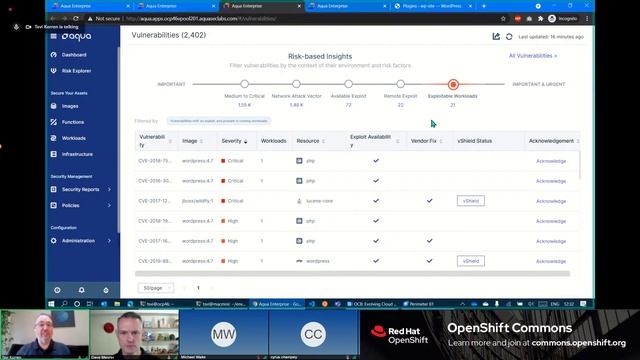The image size is (640, 360).
Task: Select the Medium to Critical risk filter
Action: 244,84
